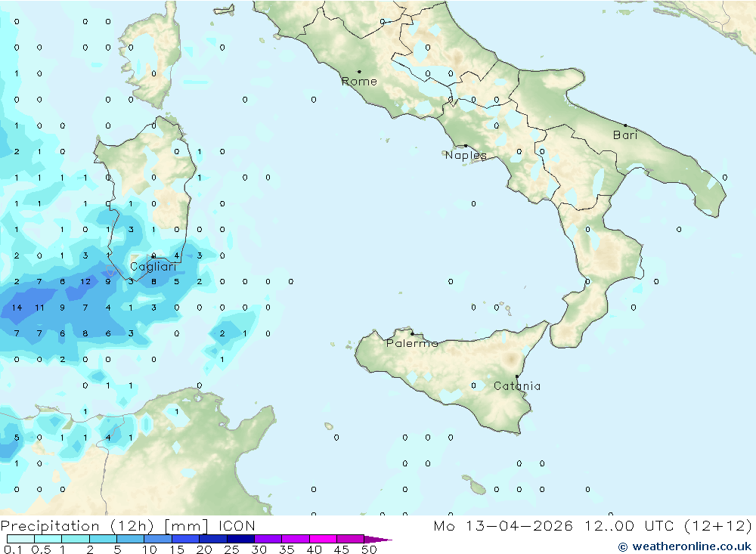
Task: Select the Catania city label
Action: tap(517, 385)
